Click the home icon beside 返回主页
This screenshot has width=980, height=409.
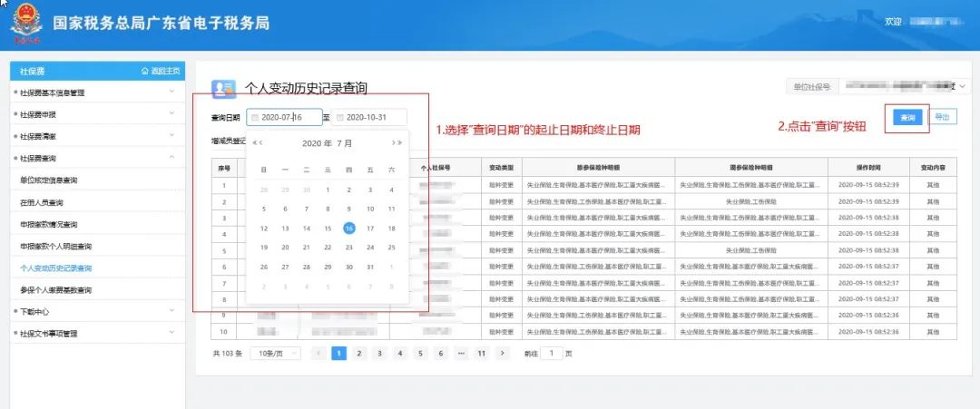click(x=145, y=71)
